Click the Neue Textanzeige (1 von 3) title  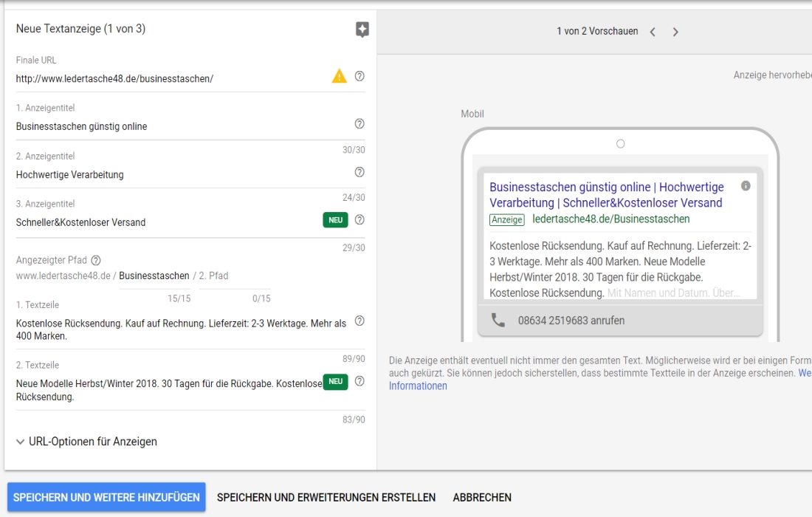[x=80, y=29]
